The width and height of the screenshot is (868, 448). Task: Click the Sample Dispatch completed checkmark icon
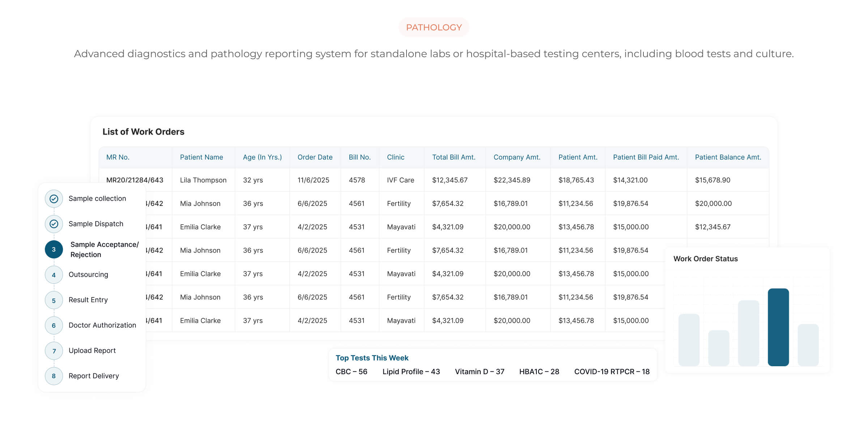point(54,224)
